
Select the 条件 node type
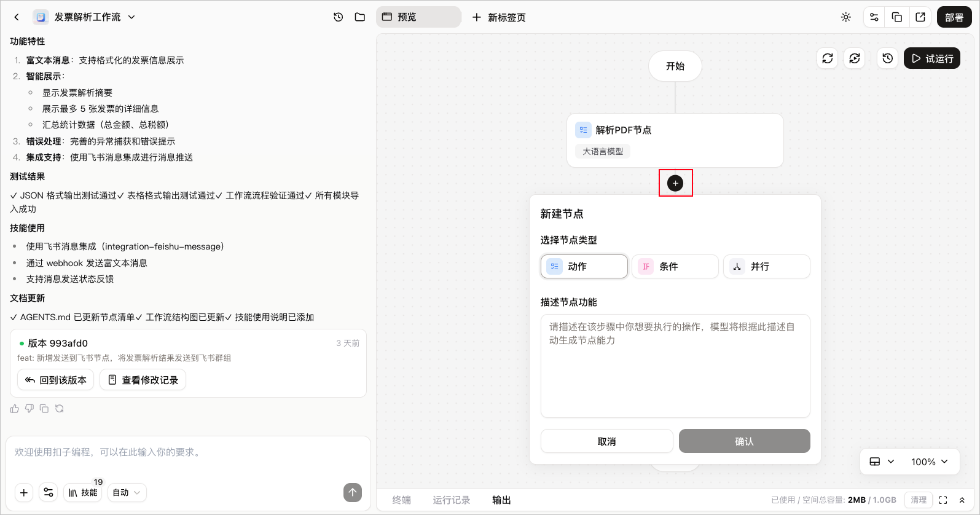675,267
